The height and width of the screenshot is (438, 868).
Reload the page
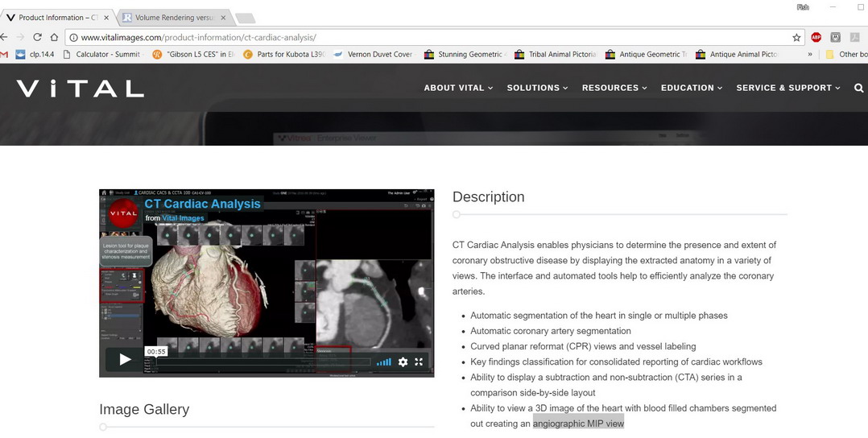[37, 37]
